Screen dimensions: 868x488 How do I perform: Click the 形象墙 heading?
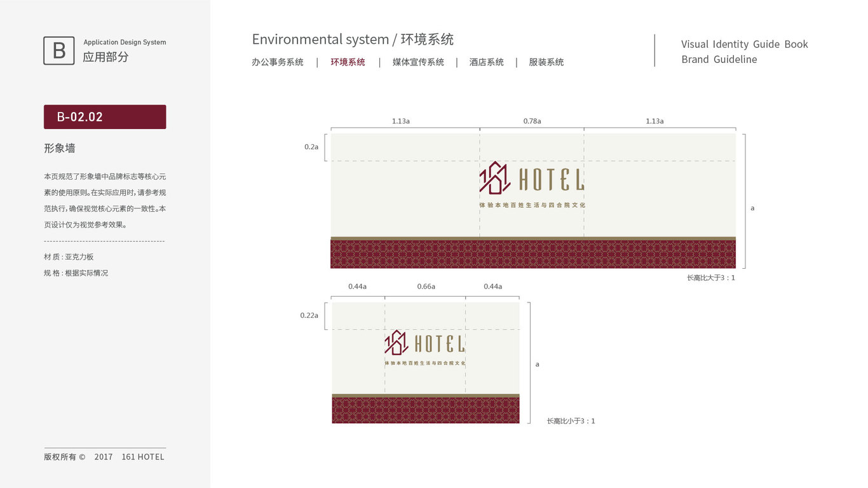tap(60, 148)
